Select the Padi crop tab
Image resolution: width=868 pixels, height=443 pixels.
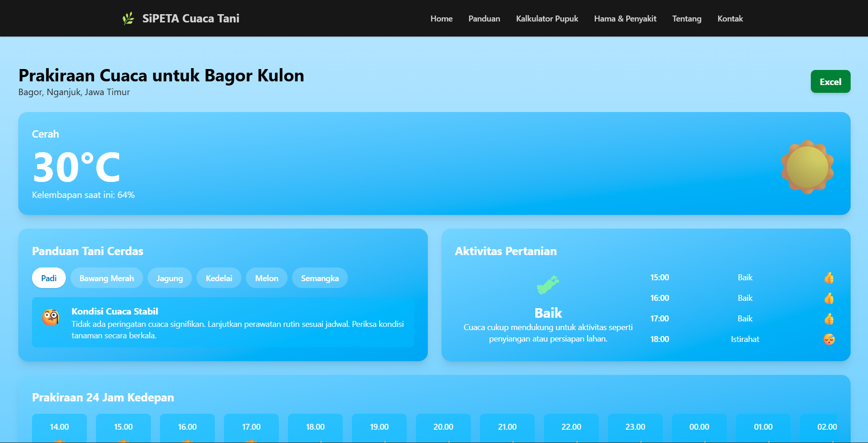tap(49, 278)
